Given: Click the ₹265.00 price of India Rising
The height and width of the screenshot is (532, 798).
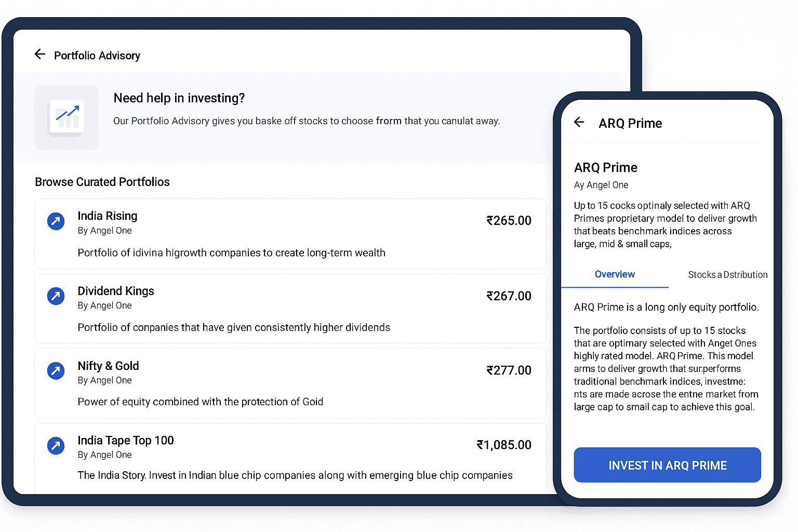Looking at the screenshot, I should tap(509, 220).
